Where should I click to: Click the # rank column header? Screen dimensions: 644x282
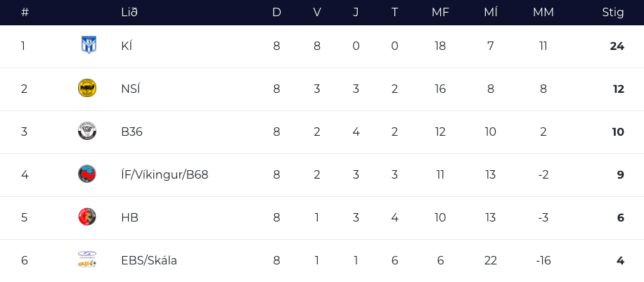(25, 13)
